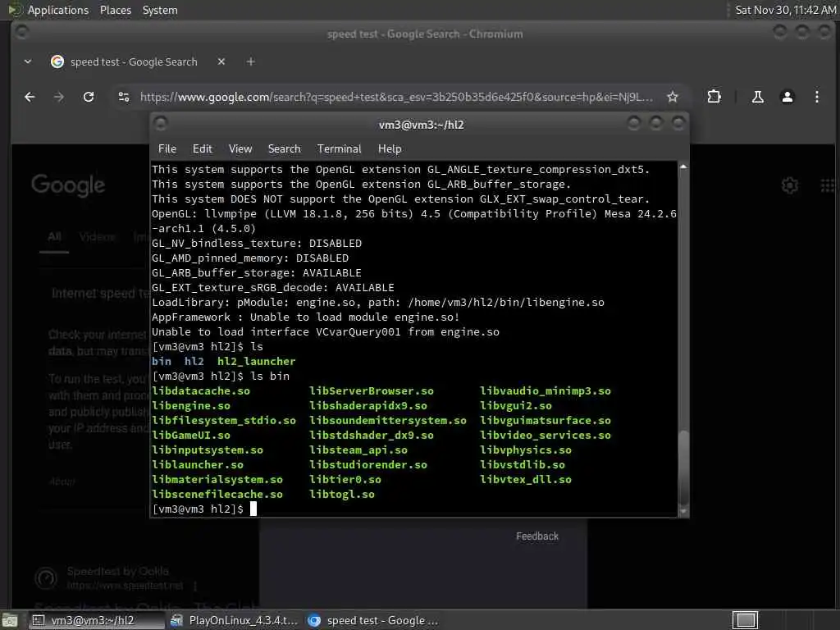The image size is (840, 630).
Task: Go back in the Chromium browser
Action: 30,97
